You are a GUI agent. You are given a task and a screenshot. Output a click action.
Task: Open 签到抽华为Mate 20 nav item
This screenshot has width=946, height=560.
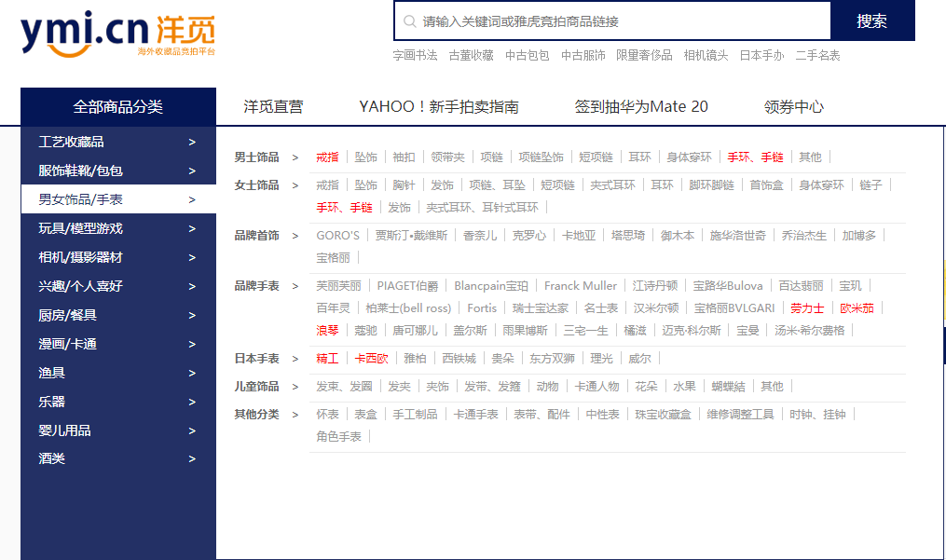point(641,107)
